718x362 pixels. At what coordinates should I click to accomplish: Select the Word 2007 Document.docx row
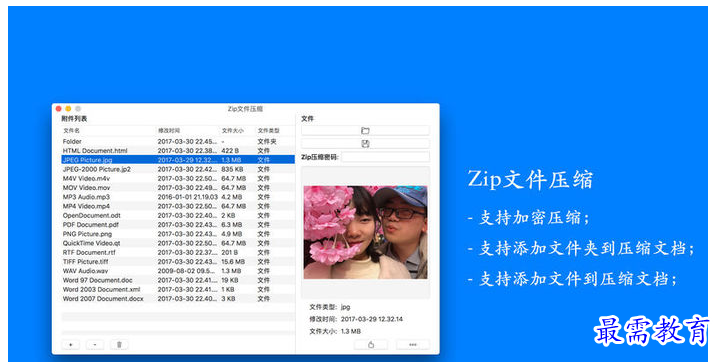178,299
